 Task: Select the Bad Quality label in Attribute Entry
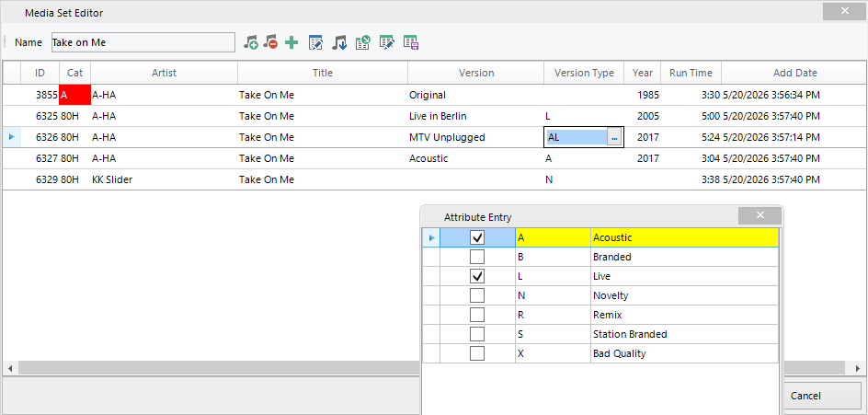click(684, 353)
